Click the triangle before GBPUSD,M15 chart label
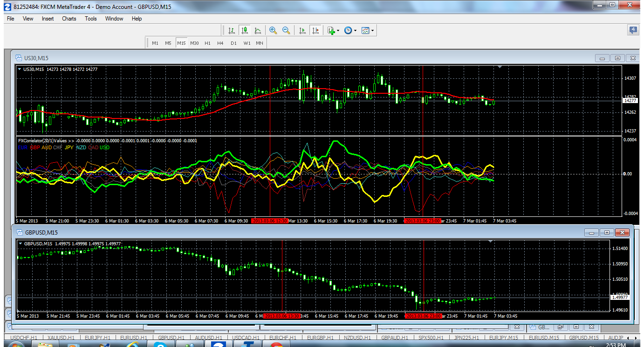Viewport: 644px width, 347px height. point(20,243)
